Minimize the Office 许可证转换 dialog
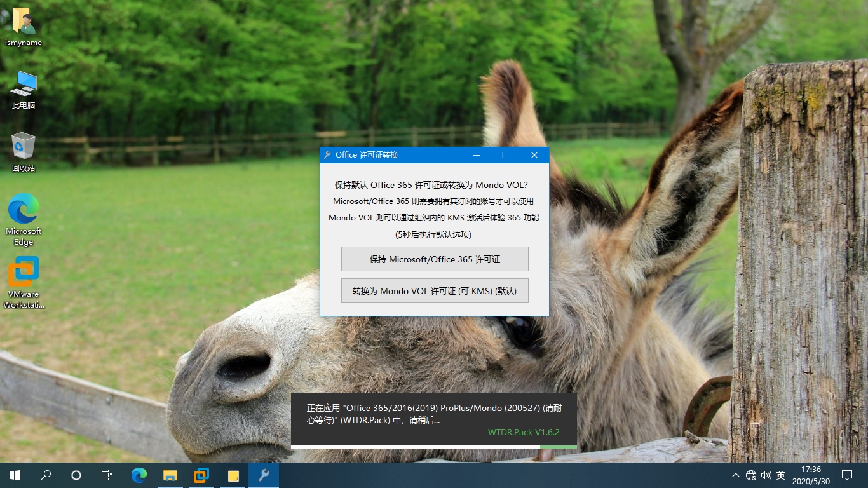The width and height of the screenshot is (868, 488). [x=477, y=155]
